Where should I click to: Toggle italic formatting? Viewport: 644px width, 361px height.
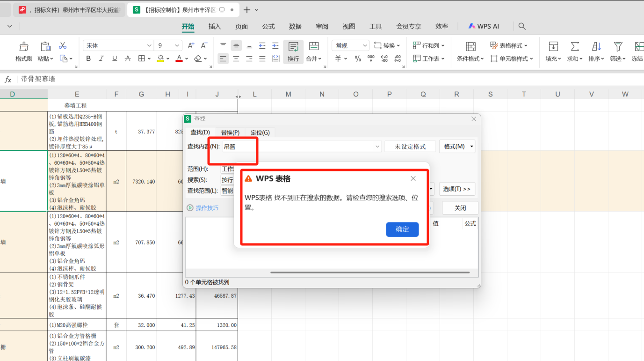101,59
